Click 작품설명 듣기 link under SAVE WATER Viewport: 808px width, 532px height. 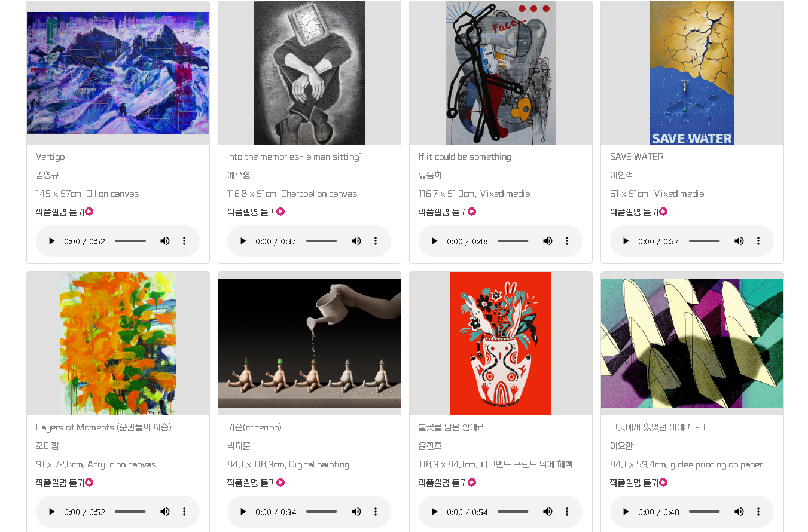pos(639,212)
